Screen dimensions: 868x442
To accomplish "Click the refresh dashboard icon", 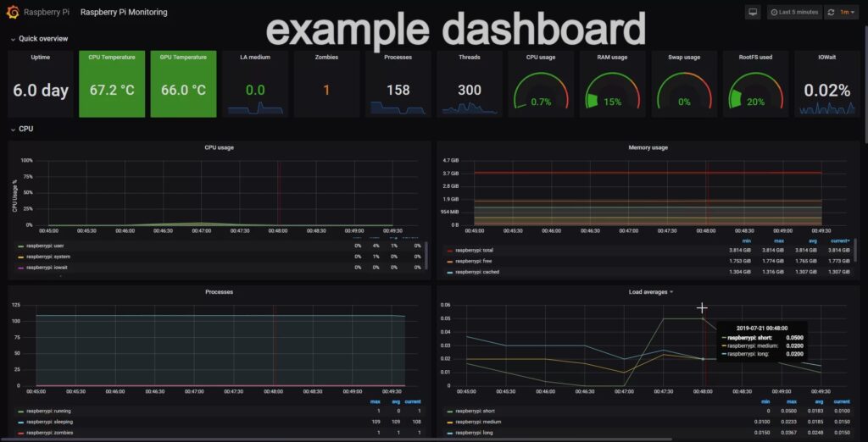I will click(831, 12).
